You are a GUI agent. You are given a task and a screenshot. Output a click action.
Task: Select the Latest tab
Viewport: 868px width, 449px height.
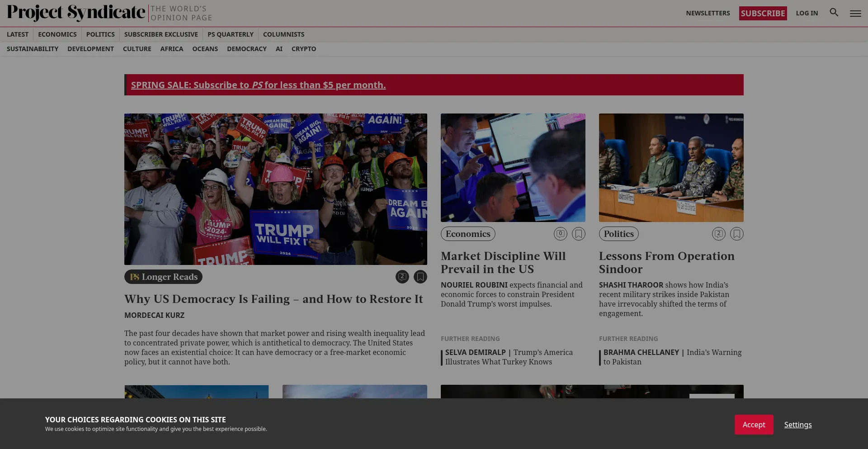18,34
